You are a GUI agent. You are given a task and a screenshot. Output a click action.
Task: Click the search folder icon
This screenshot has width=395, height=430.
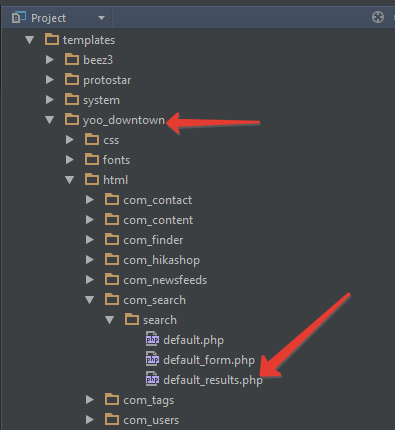[132, 320]
